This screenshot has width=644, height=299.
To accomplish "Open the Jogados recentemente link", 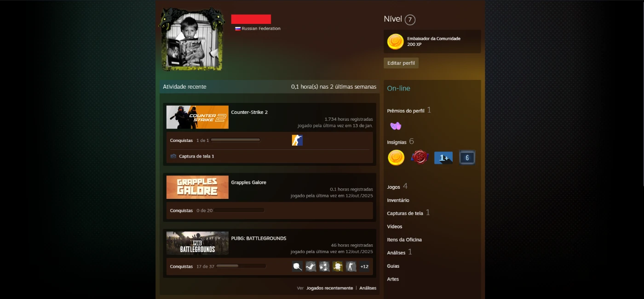I will [329, 288].
